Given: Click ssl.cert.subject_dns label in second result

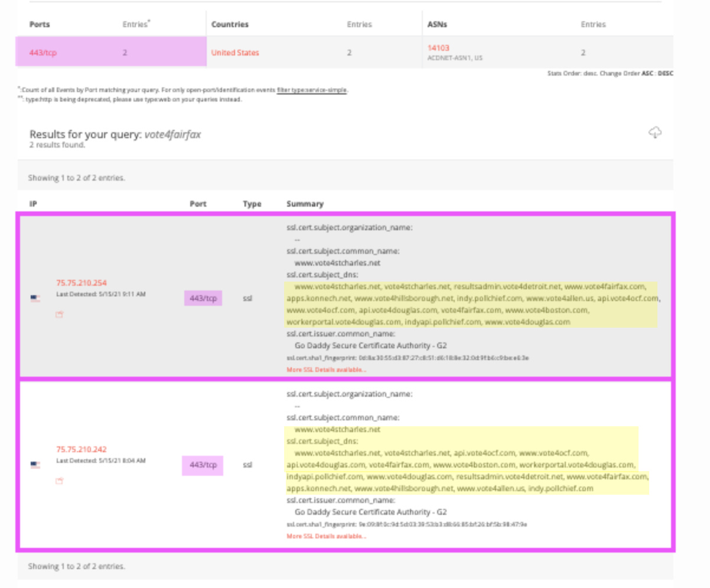Looking at the screenshot, I should [322, 441].
